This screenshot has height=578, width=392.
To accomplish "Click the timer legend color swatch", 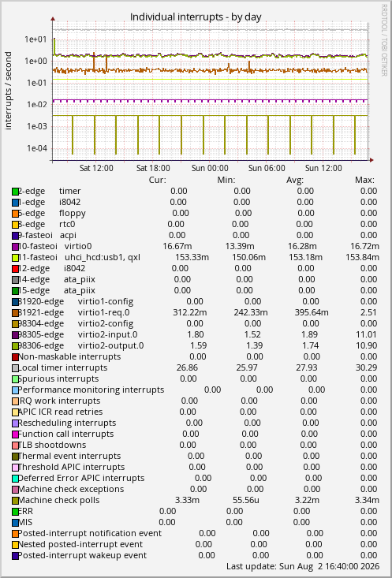I will click(15, 192).
